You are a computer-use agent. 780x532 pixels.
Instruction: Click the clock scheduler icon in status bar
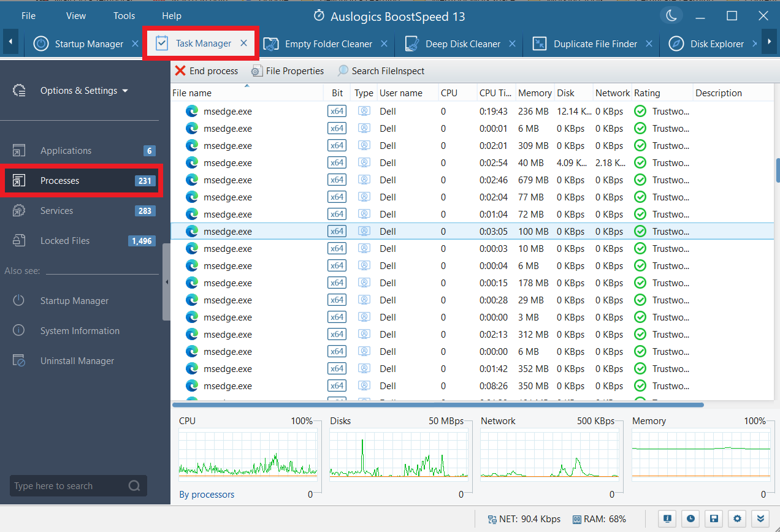pyautogui.click(x=690, y=519)
